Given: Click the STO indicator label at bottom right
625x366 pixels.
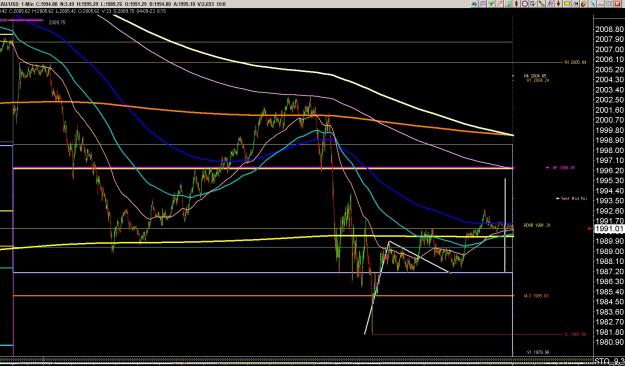Looking at the screenshot, I should [609, 362].
